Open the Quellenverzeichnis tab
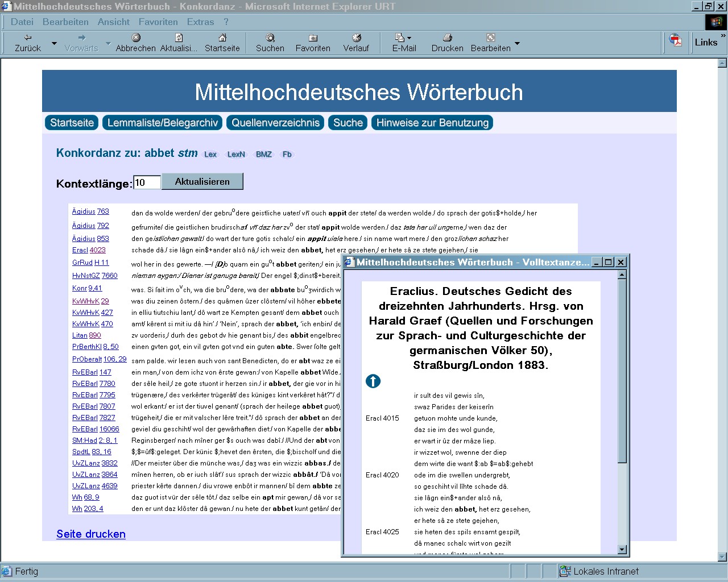The height and width of the screenshot is (582, 728). pyautogui.click(x=276, y=123)
